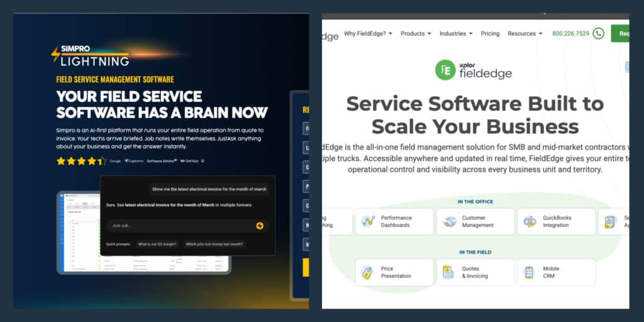Click the gold star rating on Simpro page
644x322 pixels.
pos(81,161)
